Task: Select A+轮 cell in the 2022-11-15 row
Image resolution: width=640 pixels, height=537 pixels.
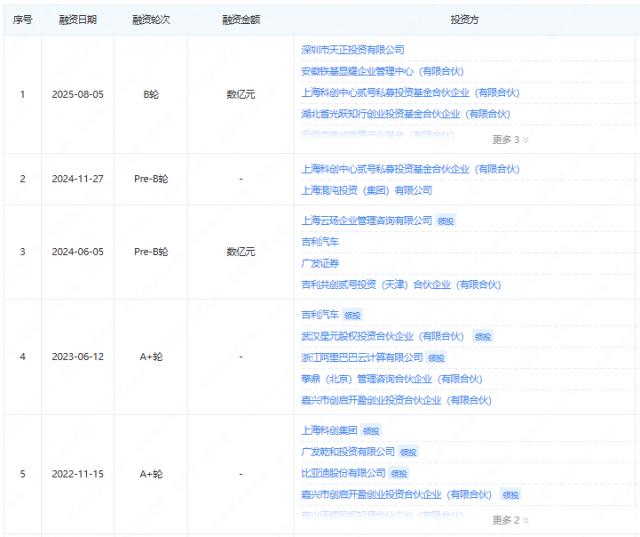Action: (151, 474)
